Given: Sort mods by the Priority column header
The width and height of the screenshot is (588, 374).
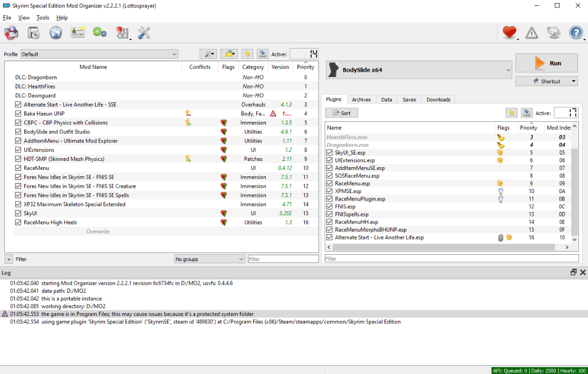Looking at the screenshot, I should (x=305, y=67).
